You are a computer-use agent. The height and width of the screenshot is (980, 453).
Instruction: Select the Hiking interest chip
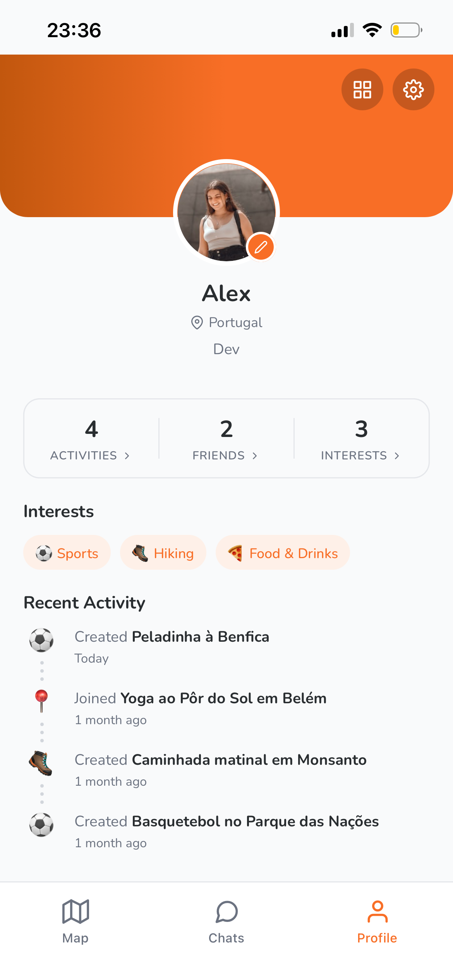tap(163, 553)
